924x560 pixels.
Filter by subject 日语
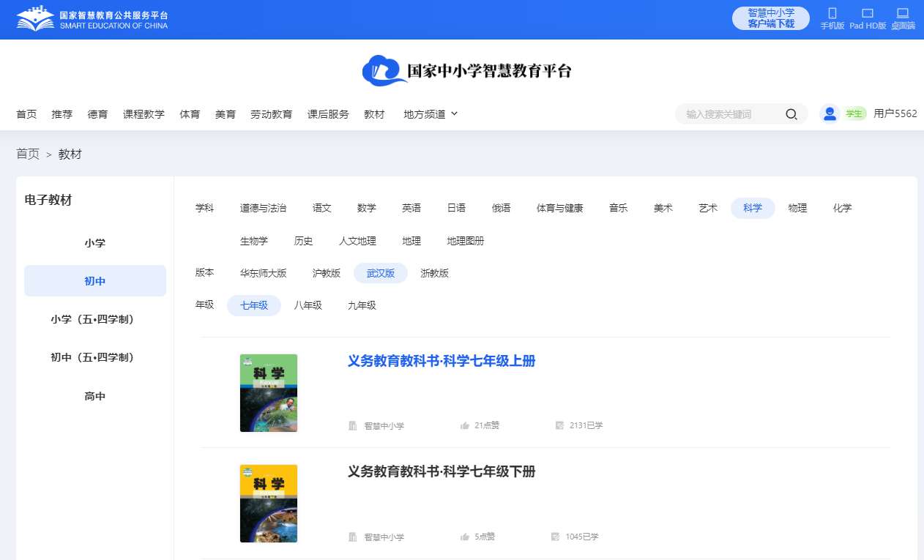(456, 208)
